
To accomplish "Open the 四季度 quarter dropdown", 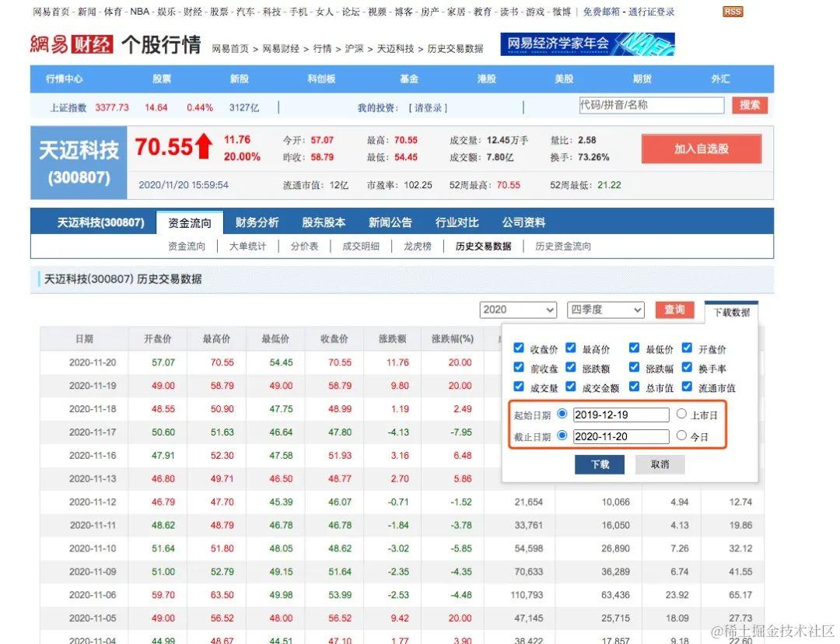I will tap(605, 310).
